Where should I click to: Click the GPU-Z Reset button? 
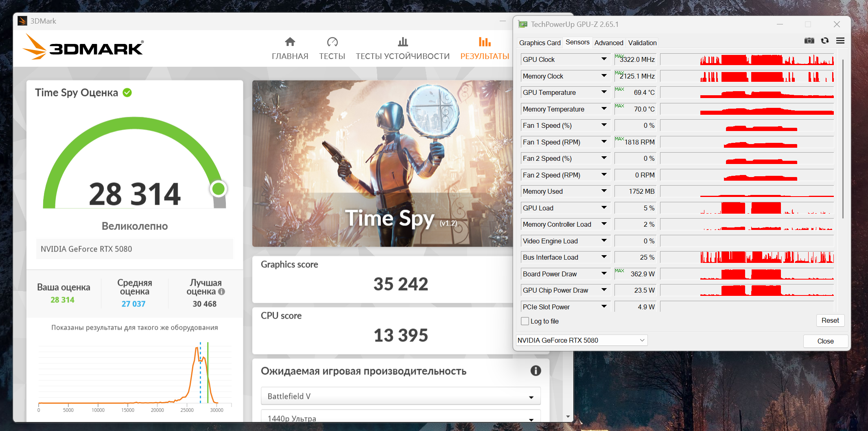(830, 320)
